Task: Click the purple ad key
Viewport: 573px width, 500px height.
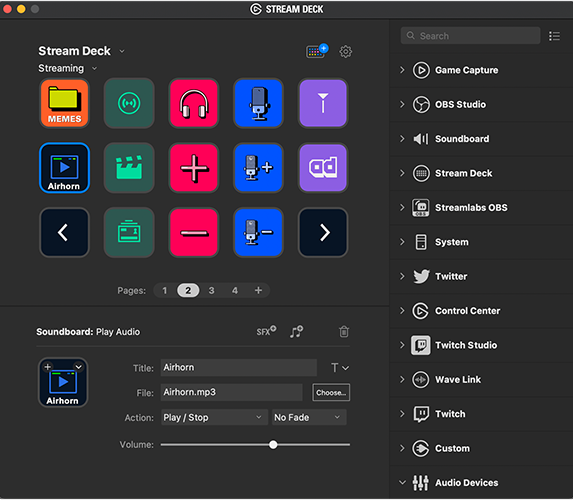Action: click(x=323, y=168)
